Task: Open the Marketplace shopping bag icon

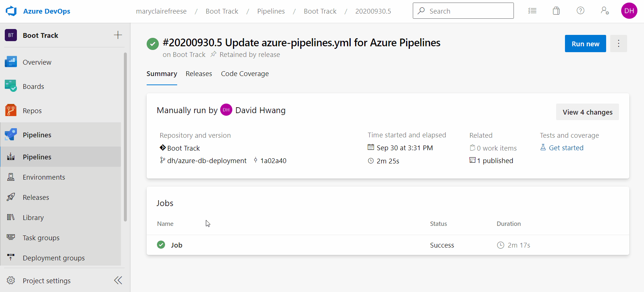Action: [556, 11]
